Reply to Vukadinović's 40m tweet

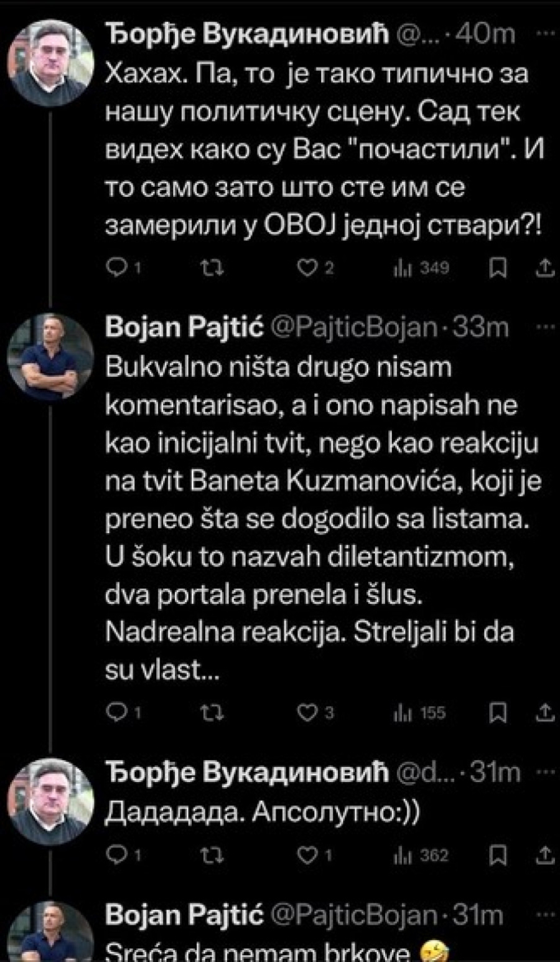[117, 268]
